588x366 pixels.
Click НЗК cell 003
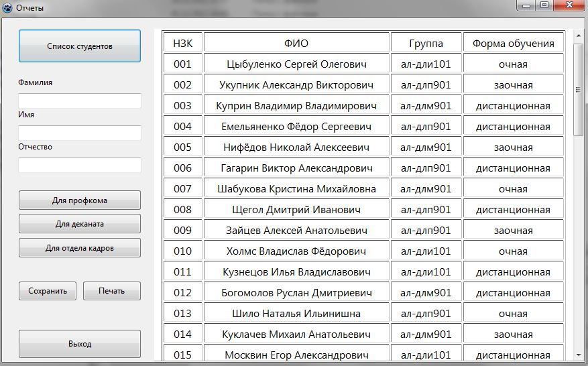[182, 106]
